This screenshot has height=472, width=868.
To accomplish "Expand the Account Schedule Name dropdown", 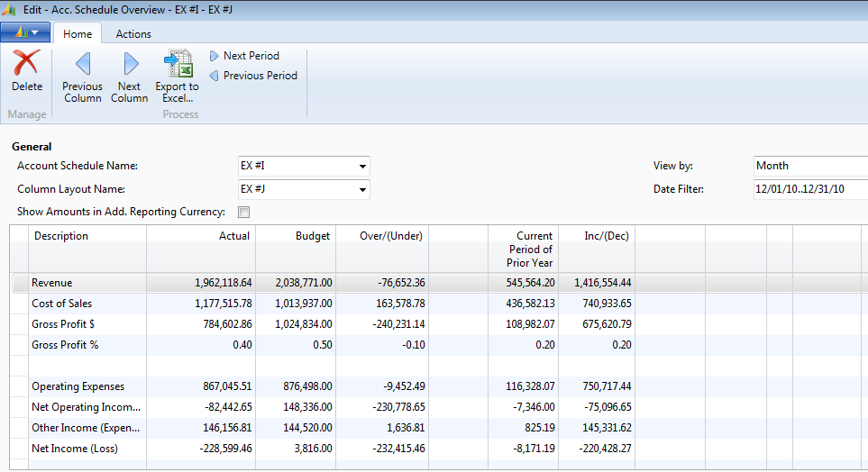I will tap(362, 167).
